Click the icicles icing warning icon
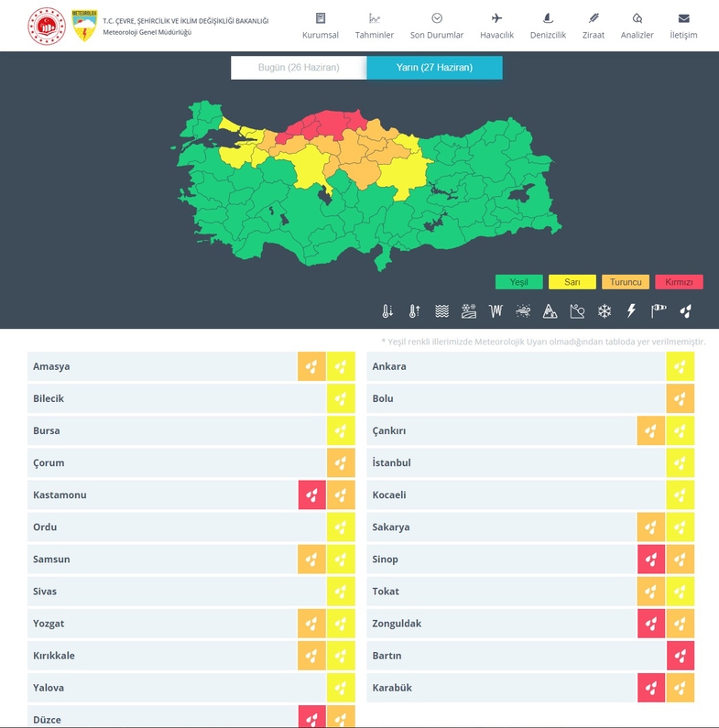 (496, 311)
